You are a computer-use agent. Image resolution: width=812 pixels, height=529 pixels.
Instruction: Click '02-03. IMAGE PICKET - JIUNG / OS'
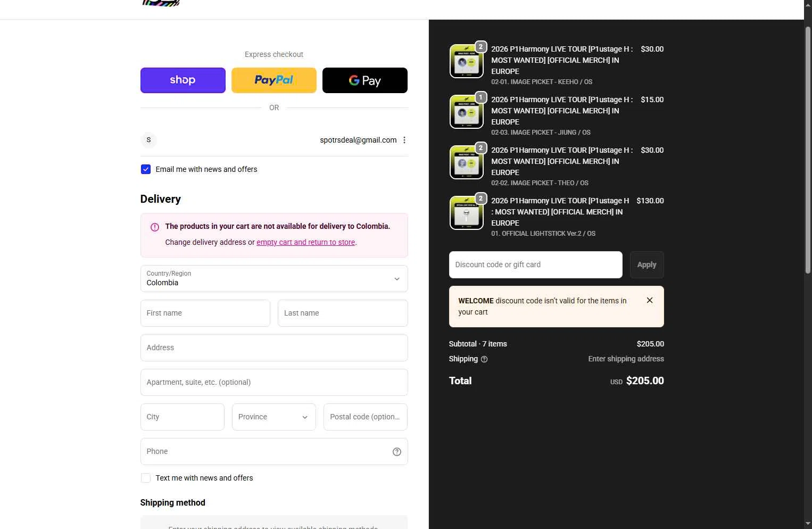click(x=541, y=133)
